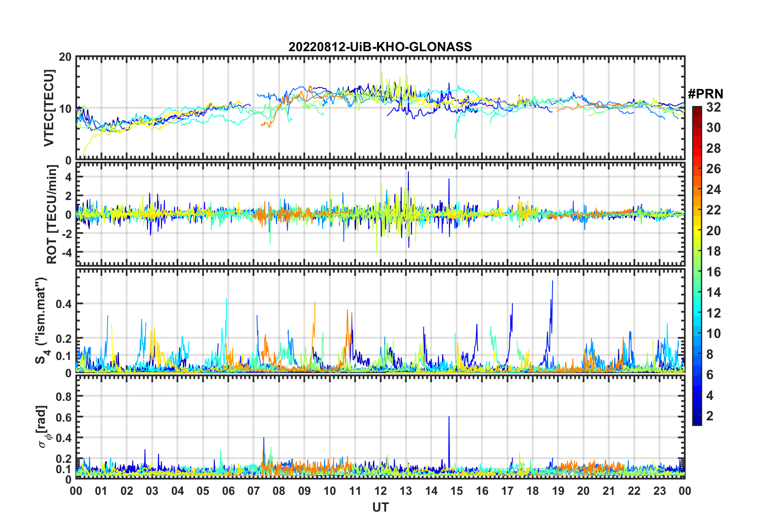761x532 pixels.
Task: Click the green region of the PRN colorbar near 16
Action: [x=697, y=272]
